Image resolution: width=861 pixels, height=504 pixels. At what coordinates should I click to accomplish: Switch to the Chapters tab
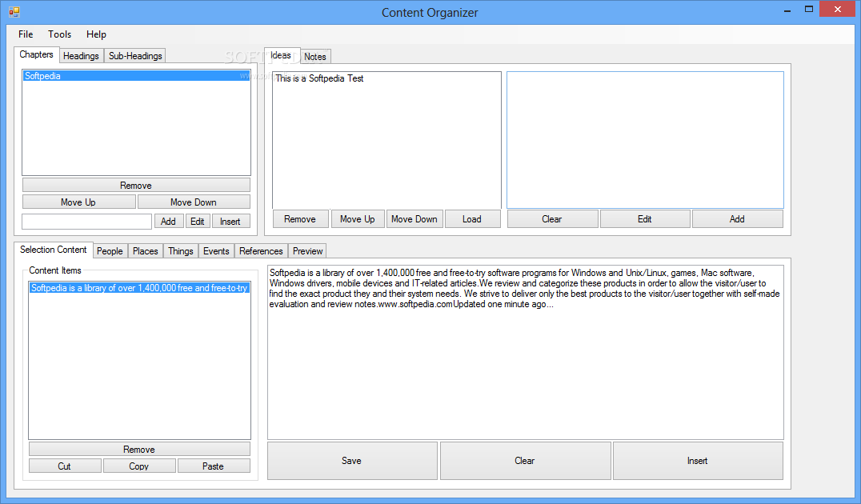tap(36, 54)
